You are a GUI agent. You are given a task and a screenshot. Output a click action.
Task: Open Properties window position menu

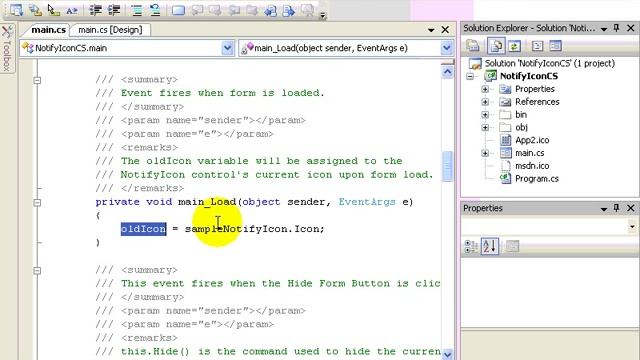[604, 209]
